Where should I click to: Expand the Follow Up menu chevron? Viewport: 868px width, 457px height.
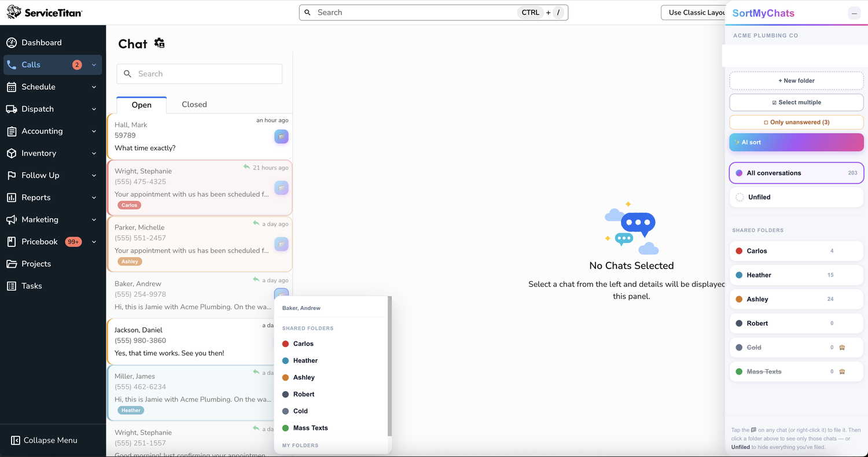click(x=94, y=175)
